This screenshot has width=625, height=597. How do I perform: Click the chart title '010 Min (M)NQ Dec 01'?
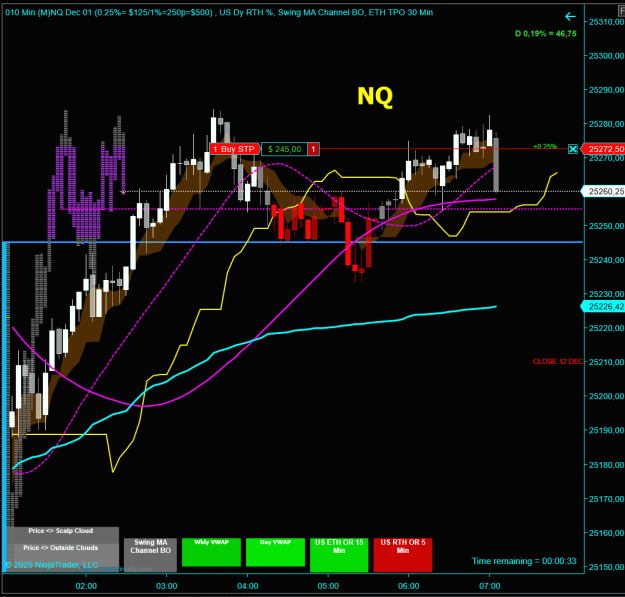[49, 12]
